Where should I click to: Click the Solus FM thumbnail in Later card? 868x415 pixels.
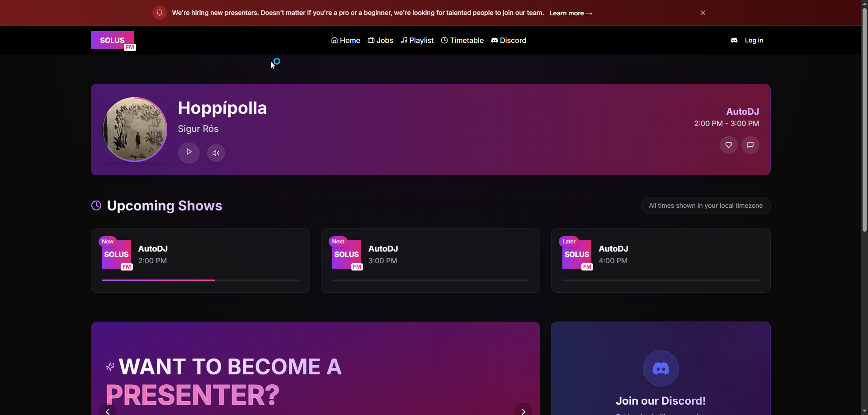point(577,255)
